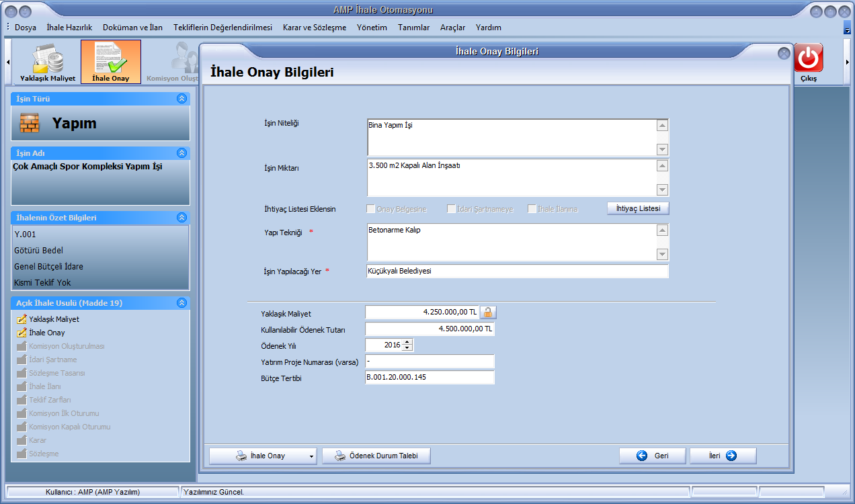Click the İhtiyaç Listesi button
The height and width of the screenshot is (504, 855).
[638, 208]
